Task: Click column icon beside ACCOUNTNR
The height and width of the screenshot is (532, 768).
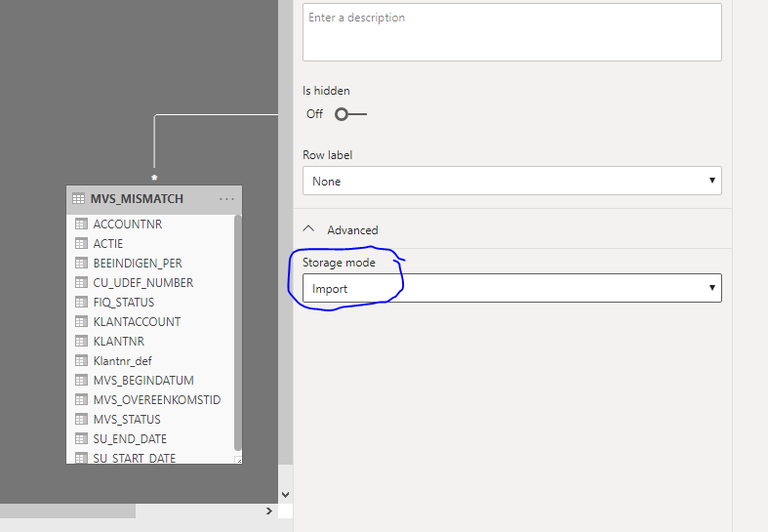Action: pyautogui.click(x=81, y=224)
